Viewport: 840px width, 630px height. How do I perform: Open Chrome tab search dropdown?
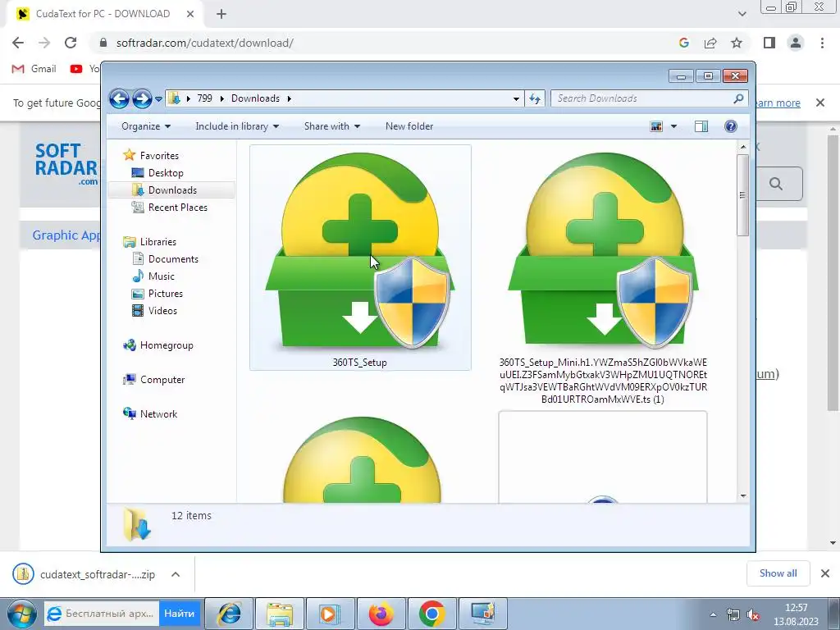[742, 14]
